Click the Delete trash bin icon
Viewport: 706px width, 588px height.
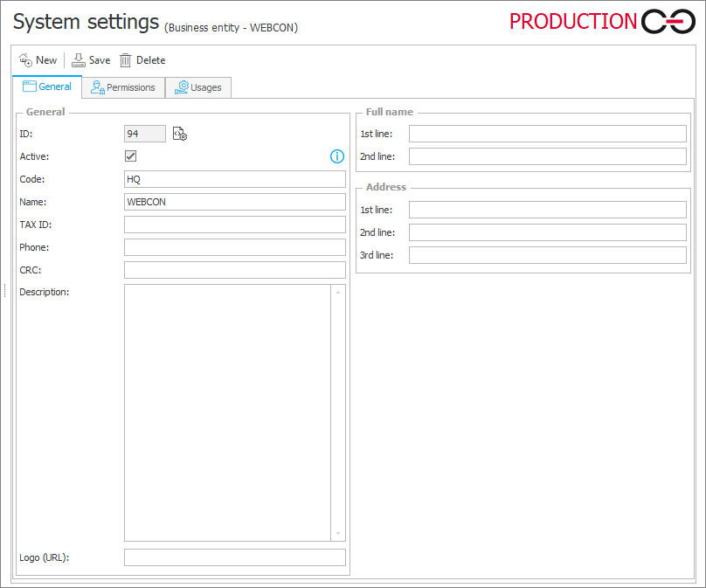125,60
